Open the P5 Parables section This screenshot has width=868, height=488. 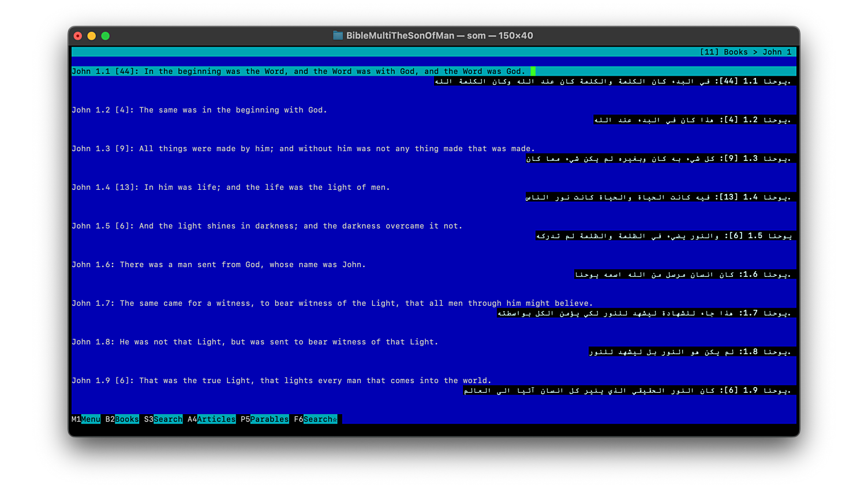[265, 419]
